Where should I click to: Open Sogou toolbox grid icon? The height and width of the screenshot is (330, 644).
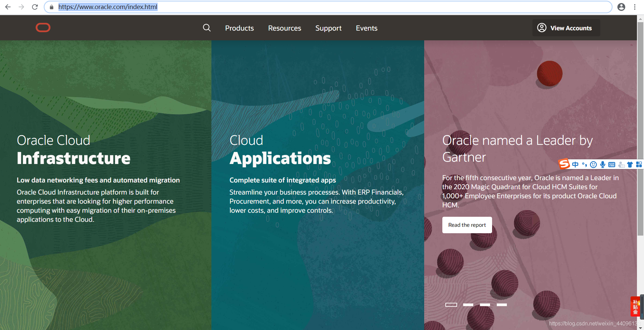pos(639,164)
